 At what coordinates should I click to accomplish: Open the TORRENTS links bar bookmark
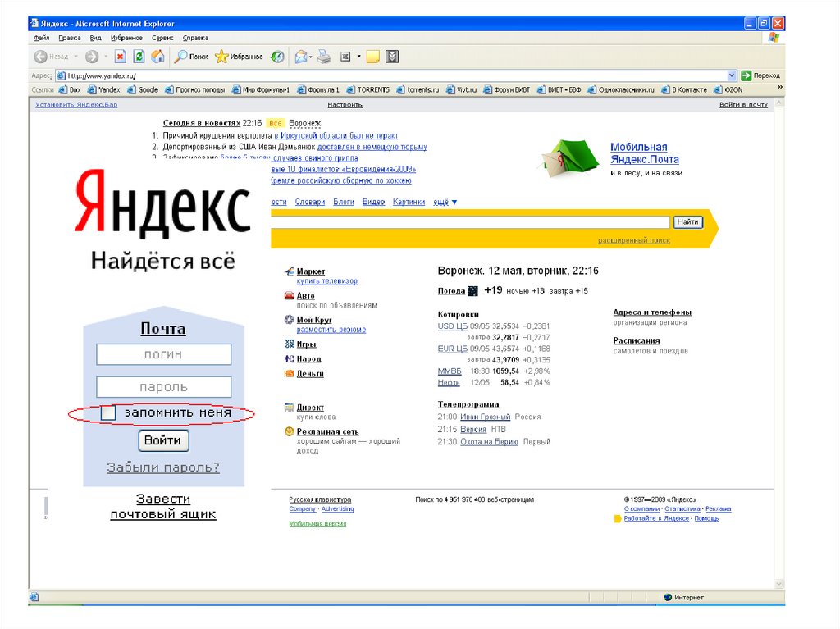pyautogui.click(x=368, y=90)
